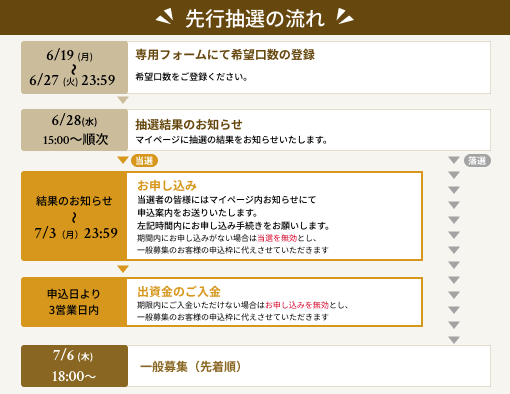Select the 6/19～6/27 date box
Viewport: 510px width, 394px height.
(x=74, y=68)
